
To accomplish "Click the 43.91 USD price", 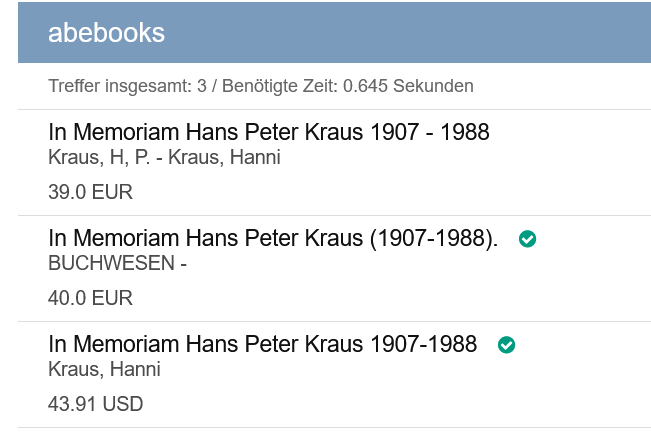I will click(95, 405).
